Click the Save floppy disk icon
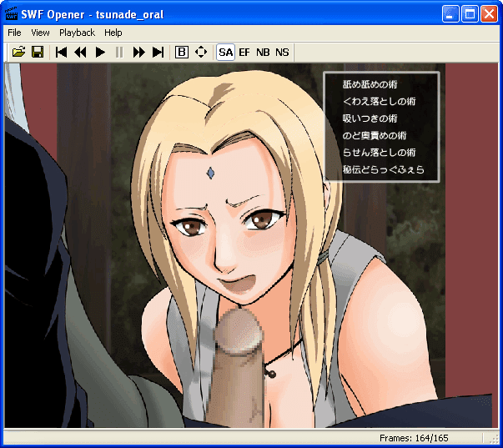This screenshot has width=503, height=448. [38, 52]
